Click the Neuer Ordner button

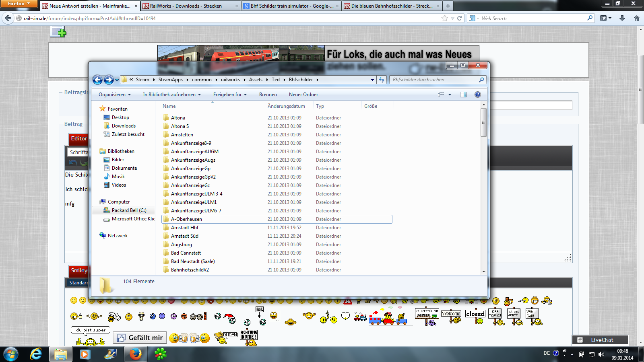[303, 95]
